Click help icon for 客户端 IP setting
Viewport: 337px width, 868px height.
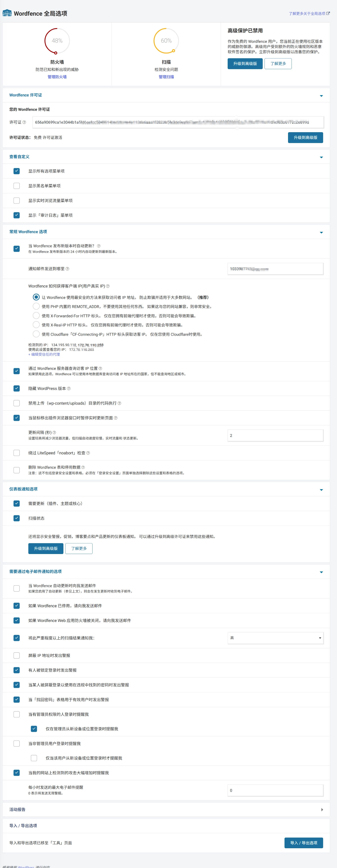pos(108,286)
